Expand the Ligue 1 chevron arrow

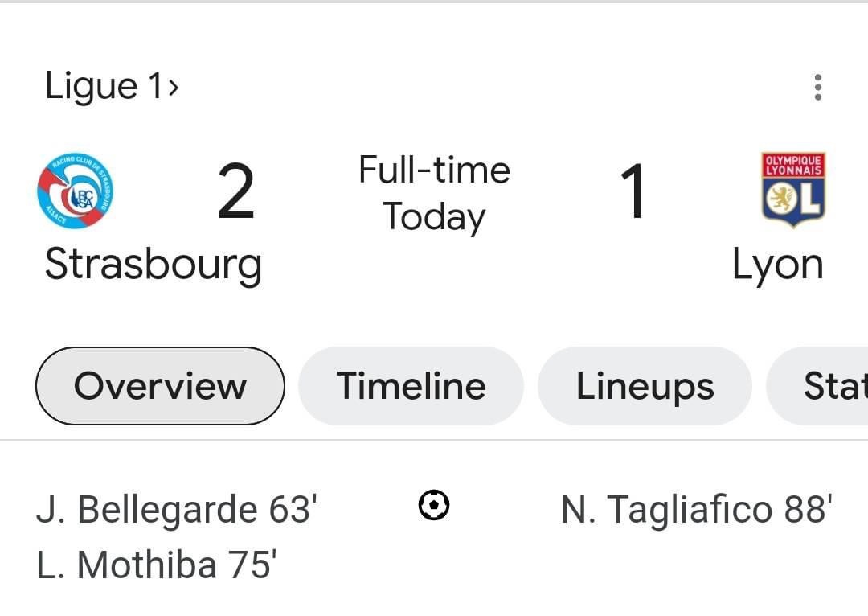174,87
